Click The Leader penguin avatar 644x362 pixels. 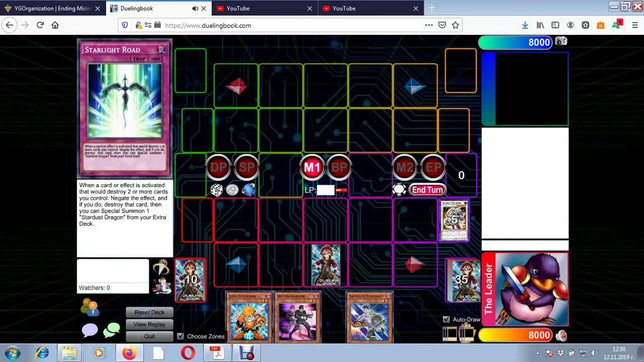pyautogui.click(x=532, y=289)
